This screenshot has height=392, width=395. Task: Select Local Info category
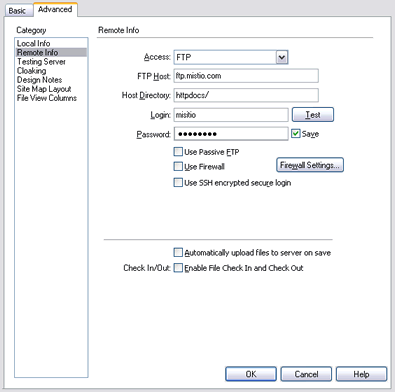pyautogui.click(x=33, y=43)
